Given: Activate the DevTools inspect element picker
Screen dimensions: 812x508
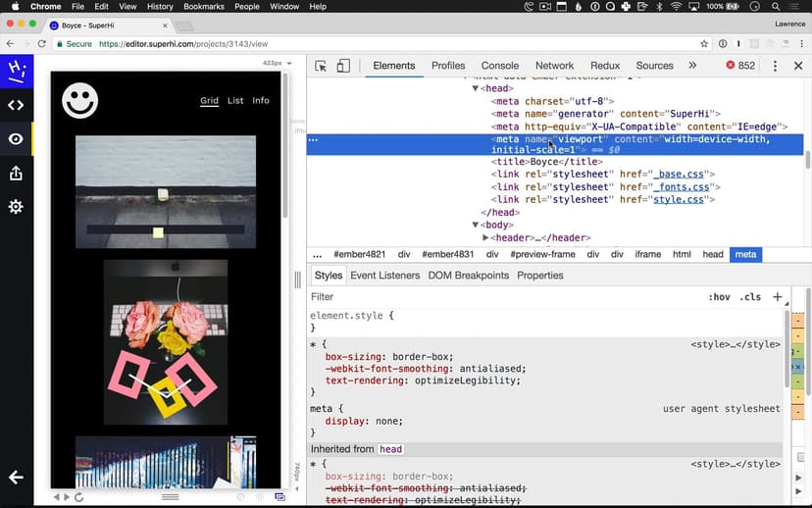Looking at the screenshot, I should tap(321, 66).
